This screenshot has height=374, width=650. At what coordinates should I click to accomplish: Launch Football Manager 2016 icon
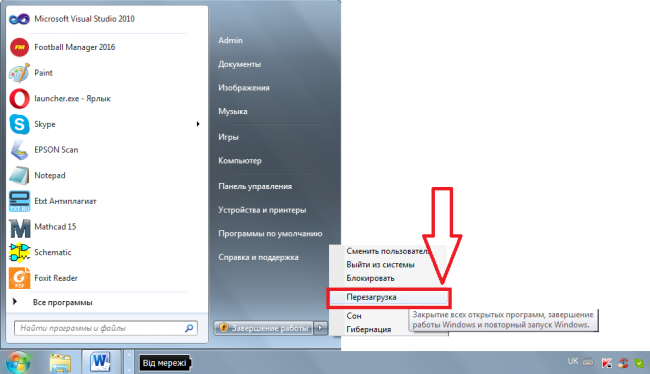click(19, 47)
